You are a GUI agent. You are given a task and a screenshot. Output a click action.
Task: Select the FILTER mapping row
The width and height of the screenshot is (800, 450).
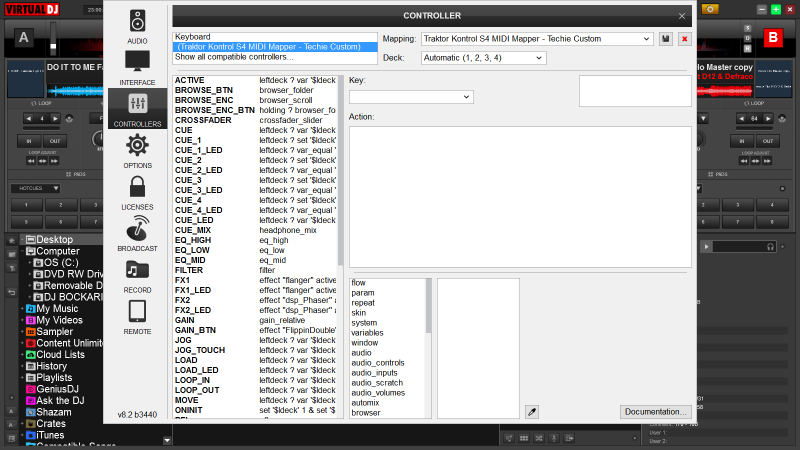point(255,270)
